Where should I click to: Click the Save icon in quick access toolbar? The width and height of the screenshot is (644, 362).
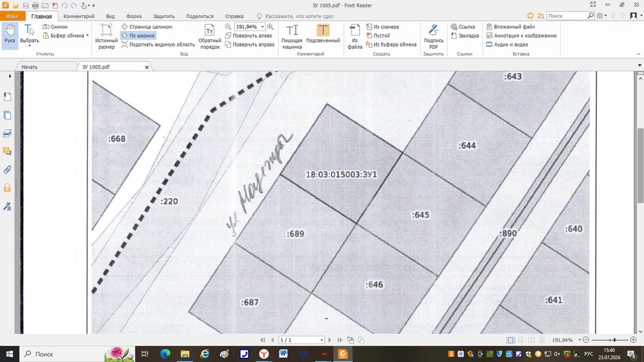click(25, 5)
